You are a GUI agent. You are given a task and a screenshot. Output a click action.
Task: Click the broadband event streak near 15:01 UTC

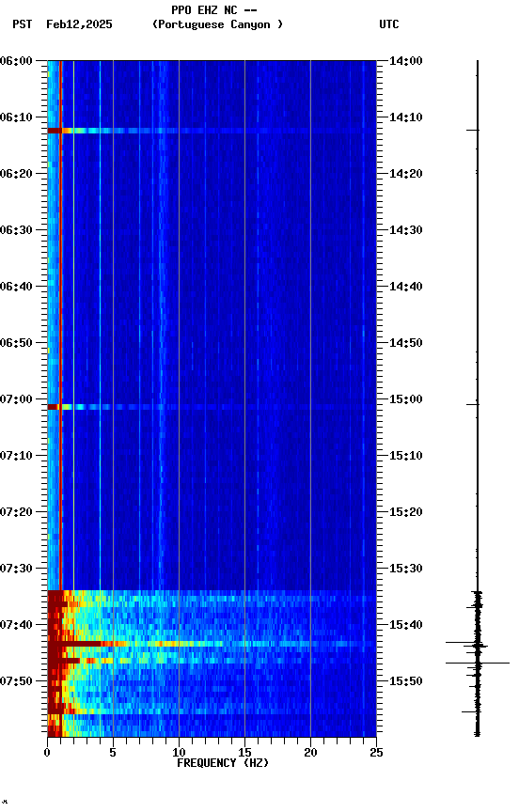tap(212, 407)
